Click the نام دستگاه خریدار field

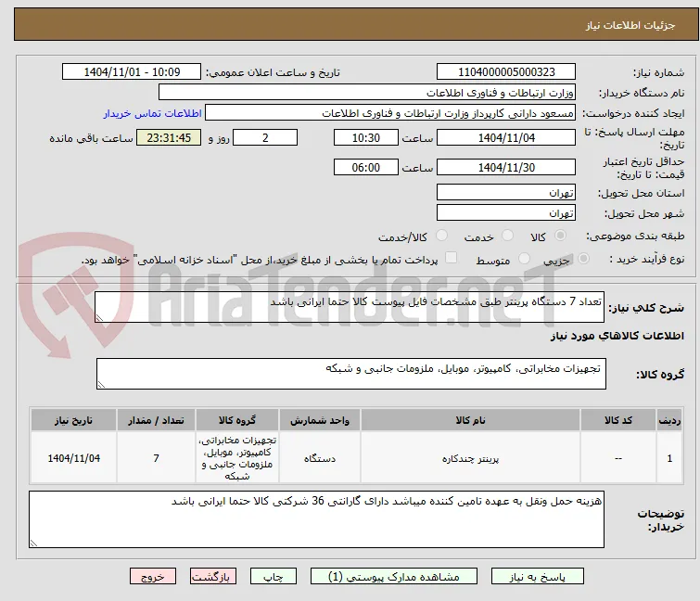coord(367,93)
